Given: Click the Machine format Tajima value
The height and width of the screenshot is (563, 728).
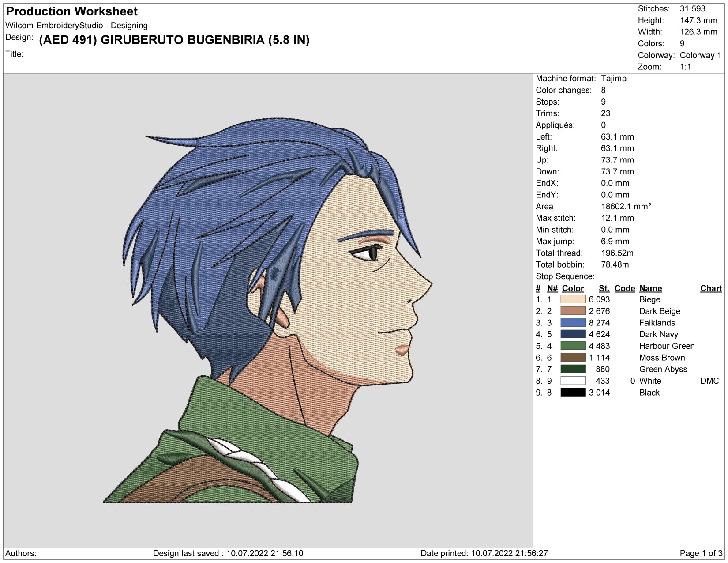Looking at the screenshot, I should coord(613,79).
